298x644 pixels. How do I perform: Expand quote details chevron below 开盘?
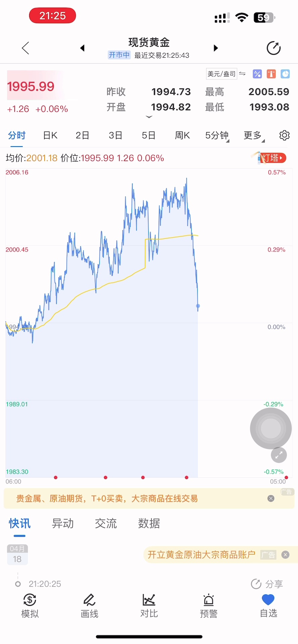pyautogui.click(x=149, y=117)
